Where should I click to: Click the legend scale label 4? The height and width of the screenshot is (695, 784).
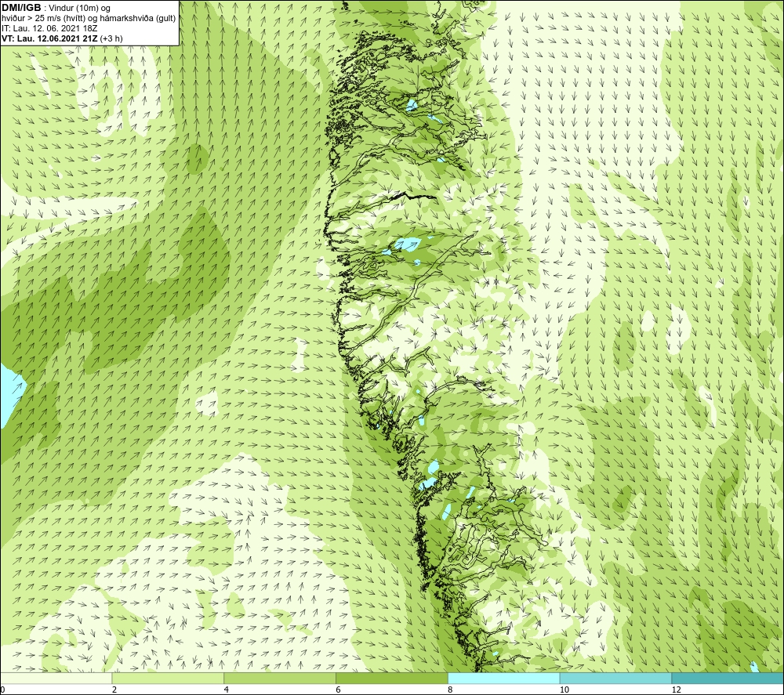pos(227,690)
